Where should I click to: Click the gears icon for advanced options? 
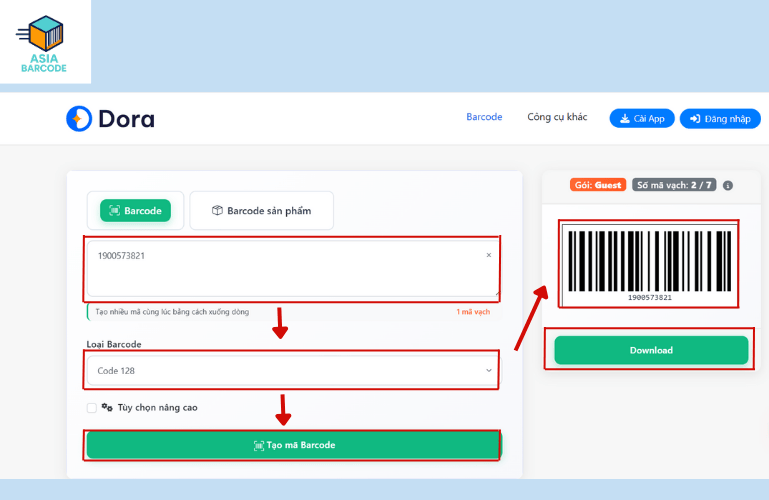(107, 408)
